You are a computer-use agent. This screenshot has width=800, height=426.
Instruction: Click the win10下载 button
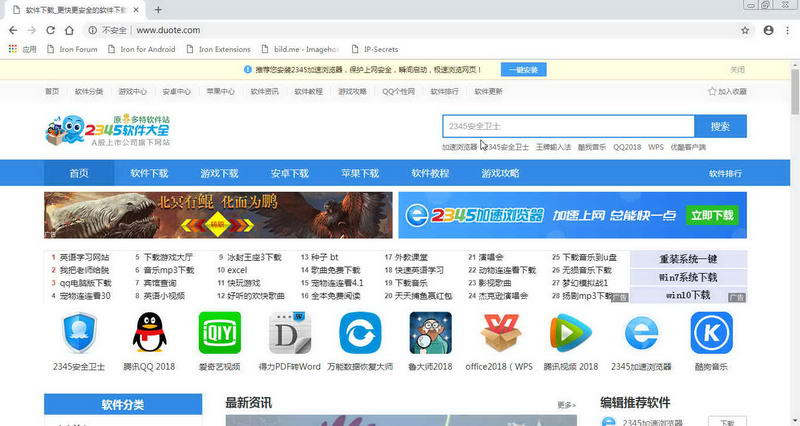(688, 295)
